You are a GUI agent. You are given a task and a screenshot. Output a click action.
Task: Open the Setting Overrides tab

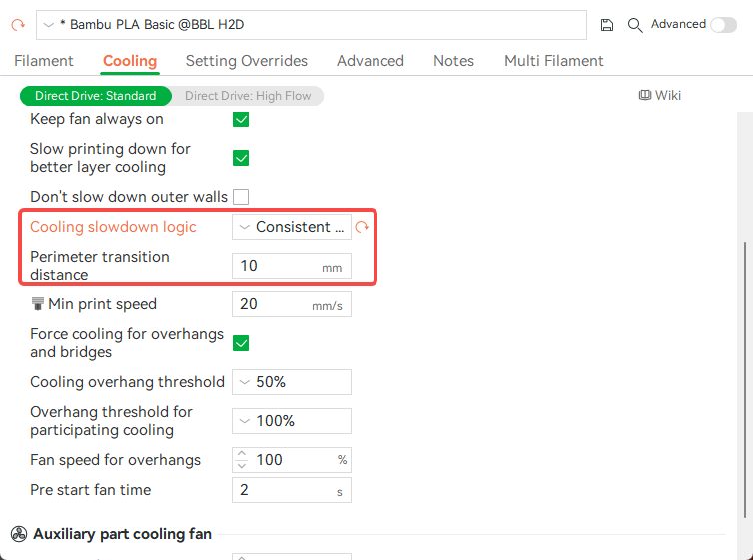click(x=247, y=61)
